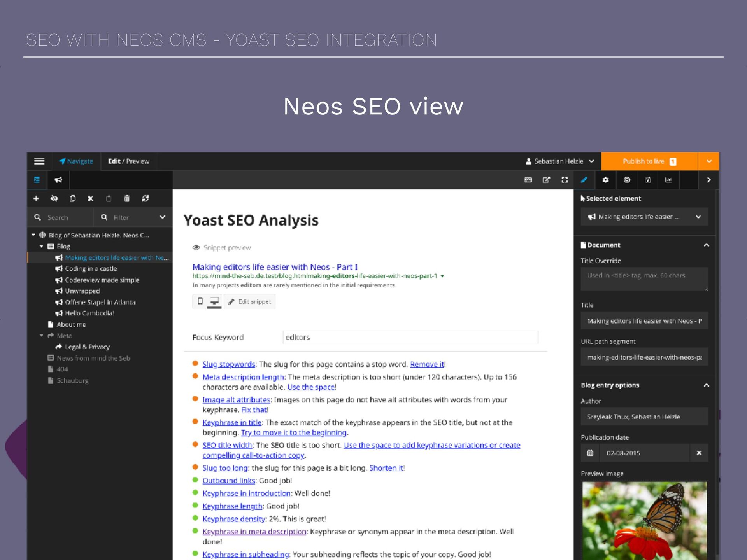747x560 pixels.
Task: Open Keyphrase density link
Action: pyautogui.click(x=234, y=519)
